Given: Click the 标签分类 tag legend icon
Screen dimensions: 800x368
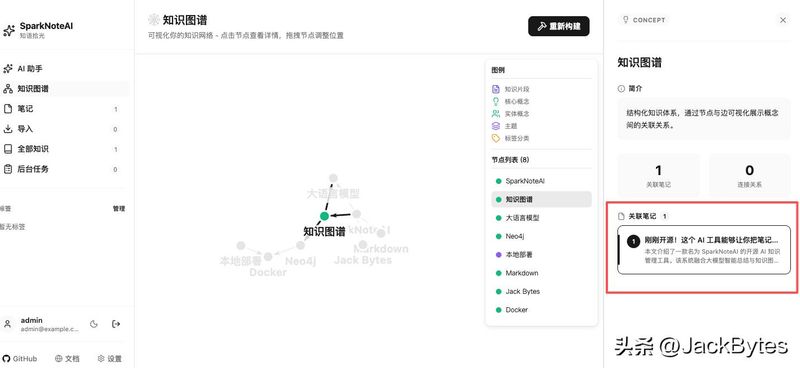Looking at the screenshot, I should [x=495, y=138].
